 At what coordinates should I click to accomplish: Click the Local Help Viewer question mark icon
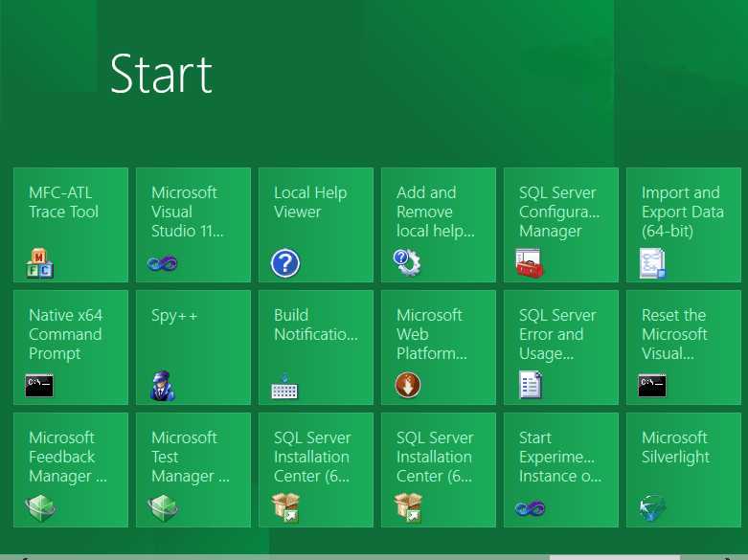[285, 262]
